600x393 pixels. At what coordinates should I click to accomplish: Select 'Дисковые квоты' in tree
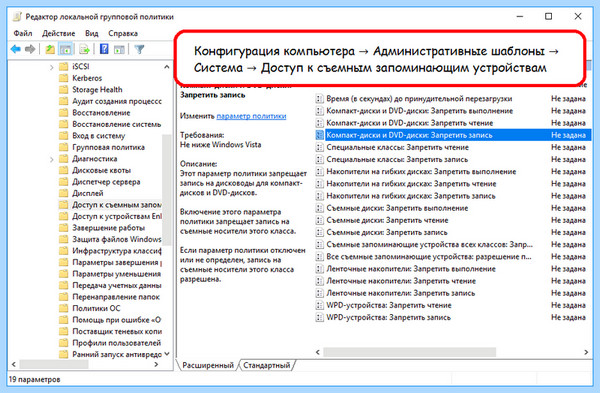tap(101, 170)
